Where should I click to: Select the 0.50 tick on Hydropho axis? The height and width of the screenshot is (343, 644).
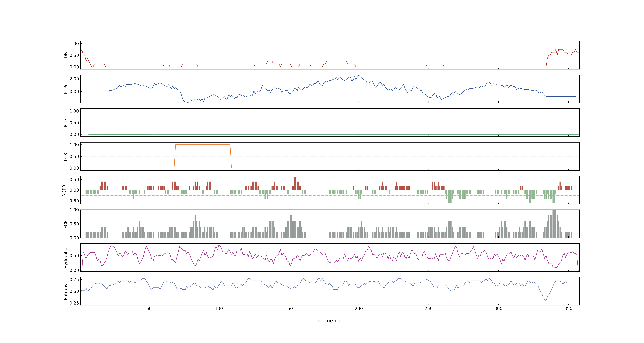[x=74, y=256]
